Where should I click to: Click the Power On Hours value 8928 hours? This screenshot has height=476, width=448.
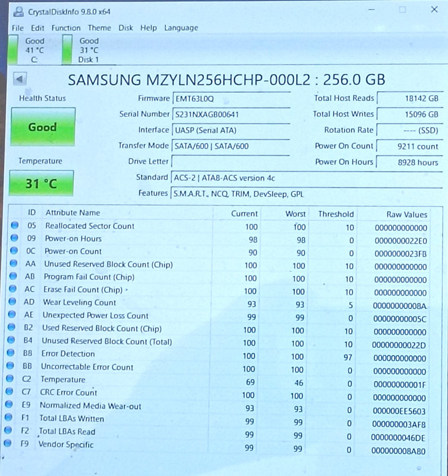409,162
